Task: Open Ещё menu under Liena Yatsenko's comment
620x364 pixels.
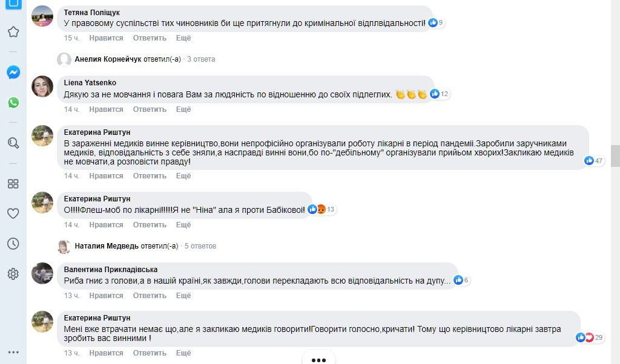Action: pos(183,109)
